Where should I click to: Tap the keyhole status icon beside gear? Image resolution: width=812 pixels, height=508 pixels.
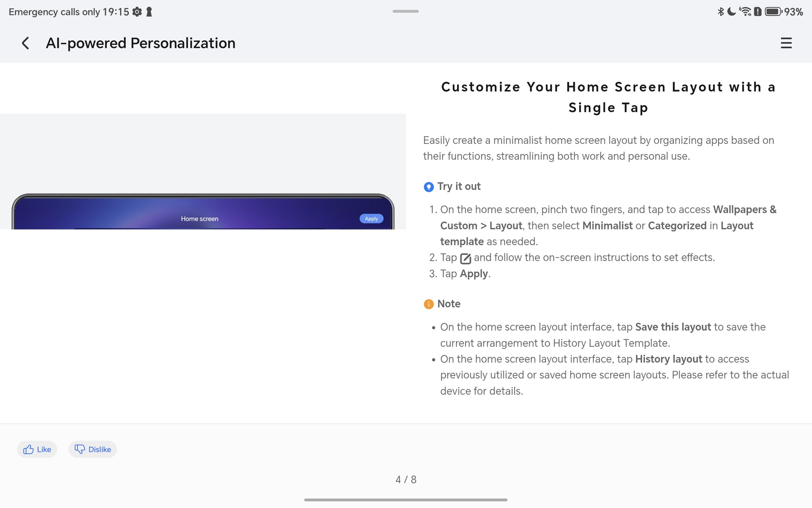pos(149,12)
